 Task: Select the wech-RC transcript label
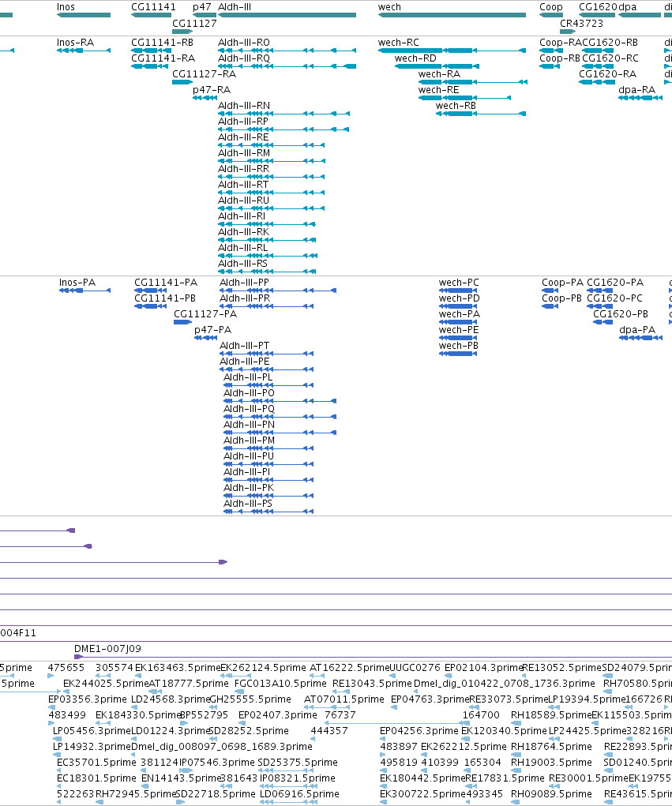coord(399,42)
